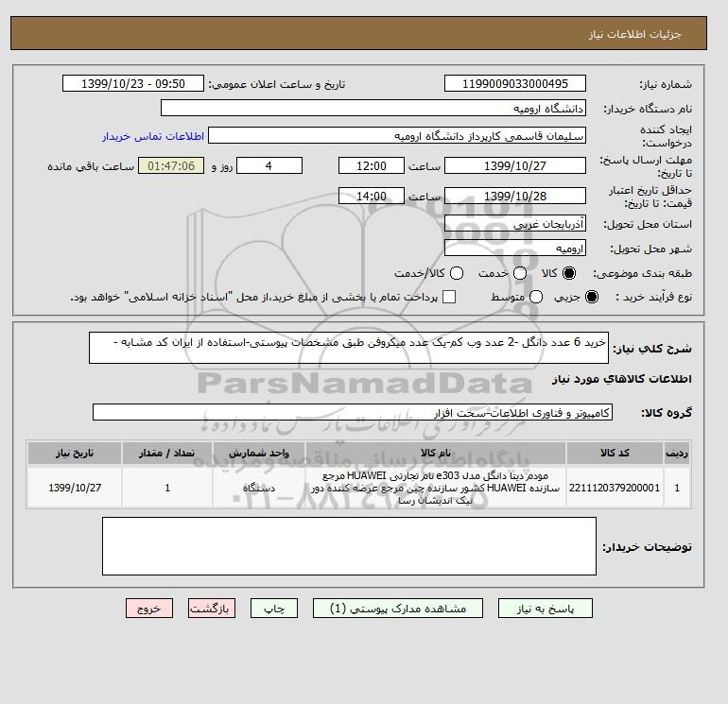Screen dimensions: 728x704
Task: Click the شماره نیاز number field
Action: [515, 83]
